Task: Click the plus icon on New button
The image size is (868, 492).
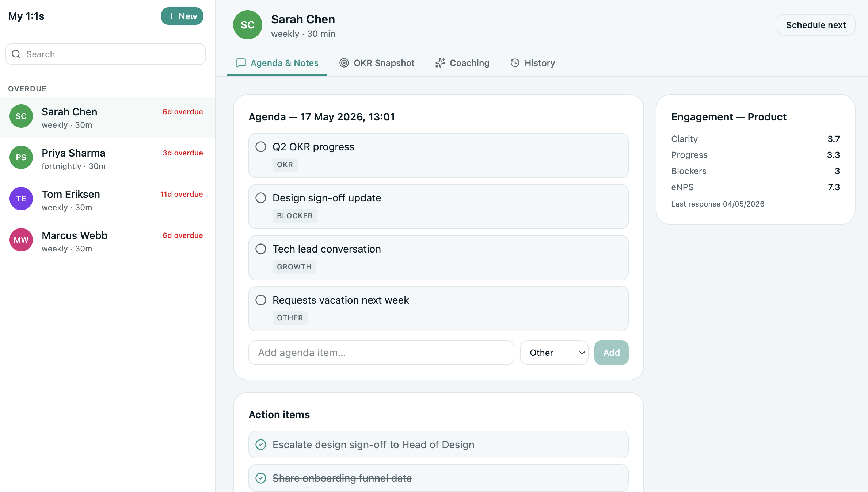Action: pos(171,16)
